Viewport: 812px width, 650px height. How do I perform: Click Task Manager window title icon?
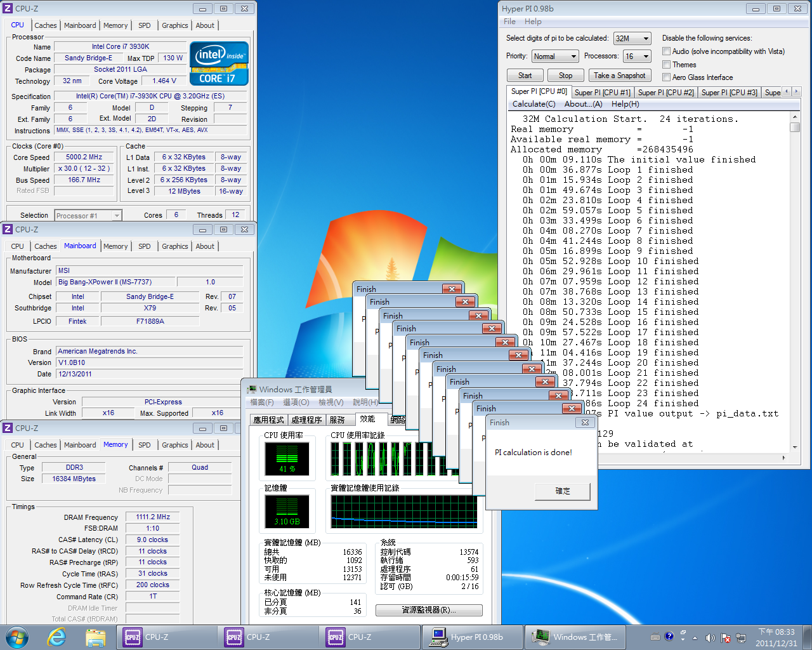252,389
